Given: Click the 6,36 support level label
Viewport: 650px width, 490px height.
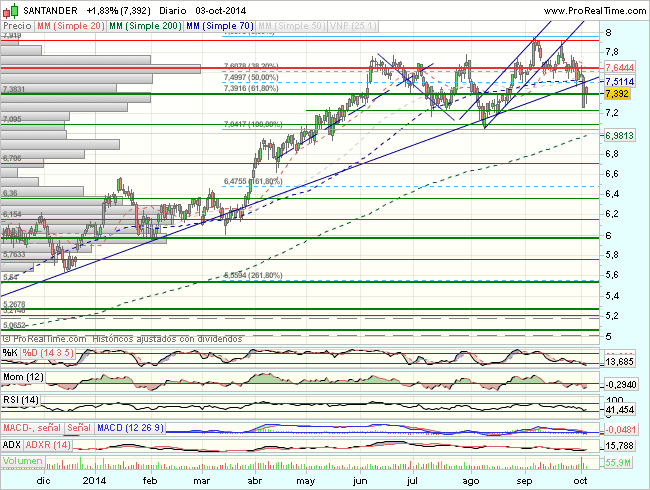Looking at the screenshot, I should point(10,193).
